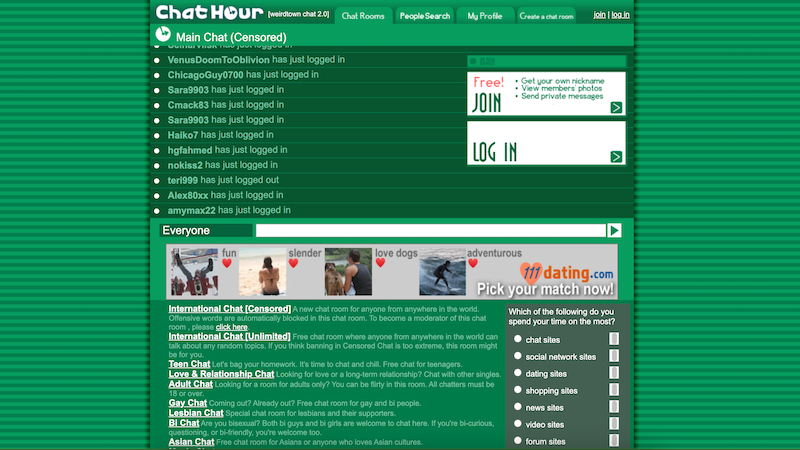Click username ChicagoGuy0700 in chat log
The image size is (800, 450).
pos(206,75)
